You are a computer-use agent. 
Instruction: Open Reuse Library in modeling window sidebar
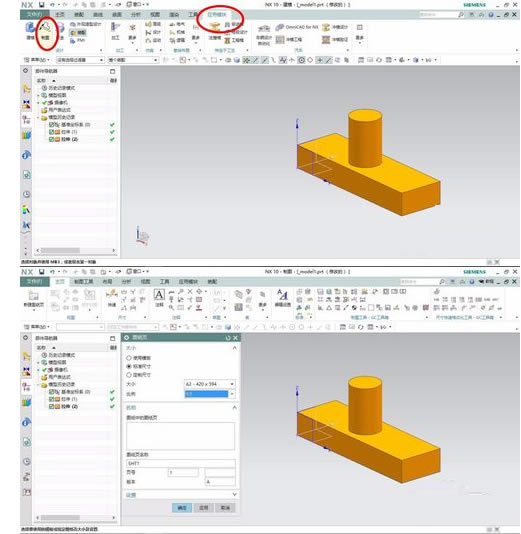27,136
